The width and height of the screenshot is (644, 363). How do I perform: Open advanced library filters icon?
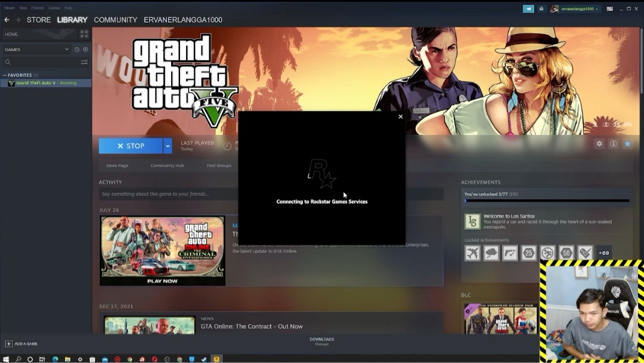84,62
